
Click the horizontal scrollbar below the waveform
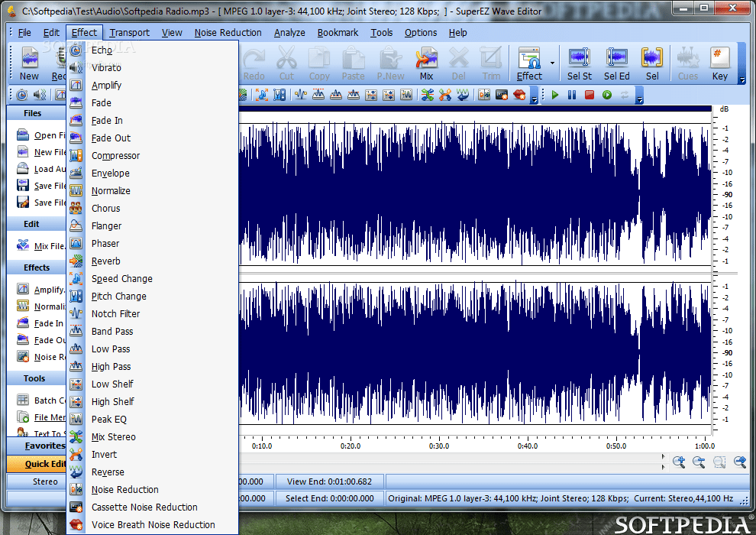pyautogui.click(x=451, y=462)
